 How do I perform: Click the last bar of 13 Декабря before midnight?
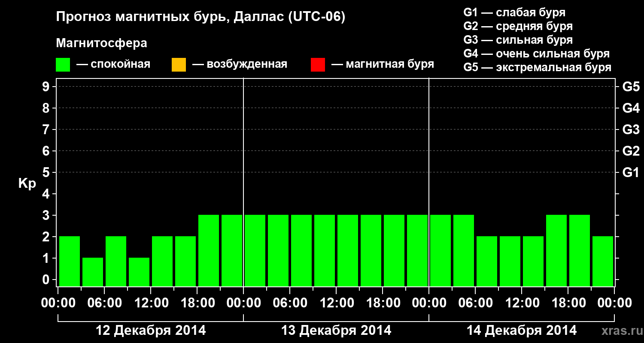[417, 250]
